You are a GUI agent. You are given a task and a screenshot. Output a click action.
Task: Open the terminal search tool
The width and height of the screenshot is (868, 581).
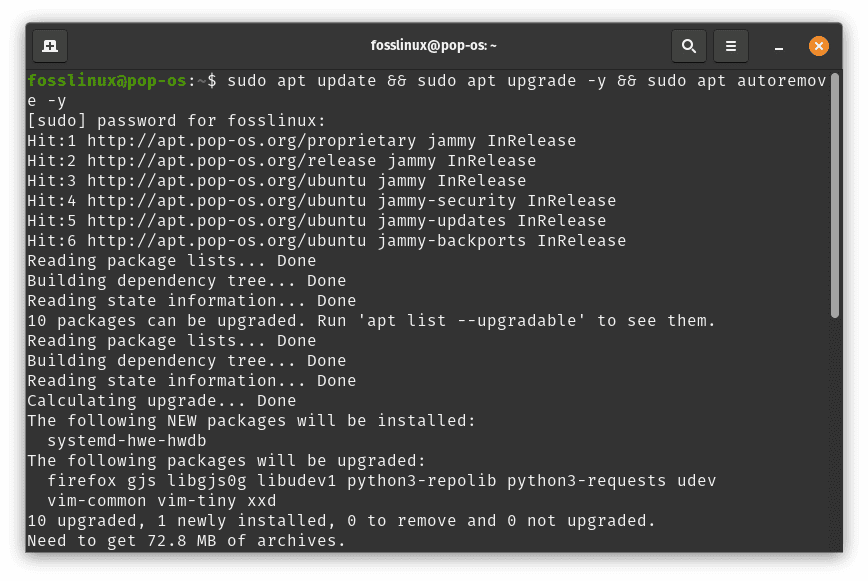pos(689,46)
